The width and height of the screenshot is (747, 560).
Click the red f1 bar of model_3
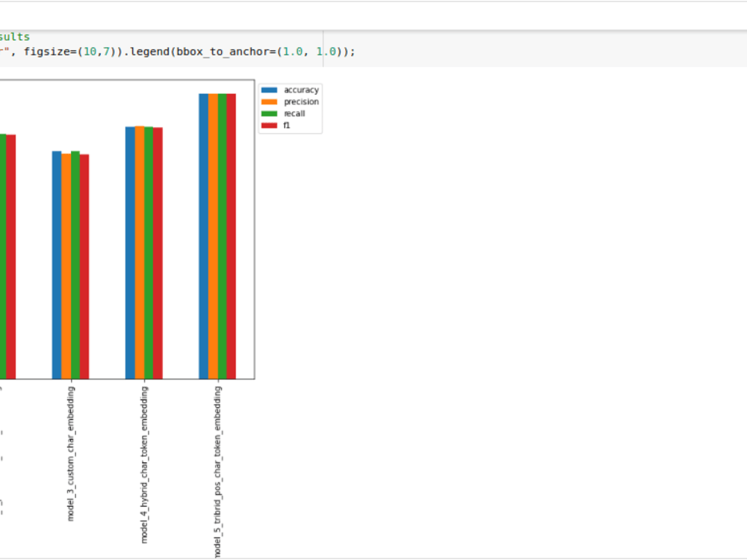[x=84, y=261]
